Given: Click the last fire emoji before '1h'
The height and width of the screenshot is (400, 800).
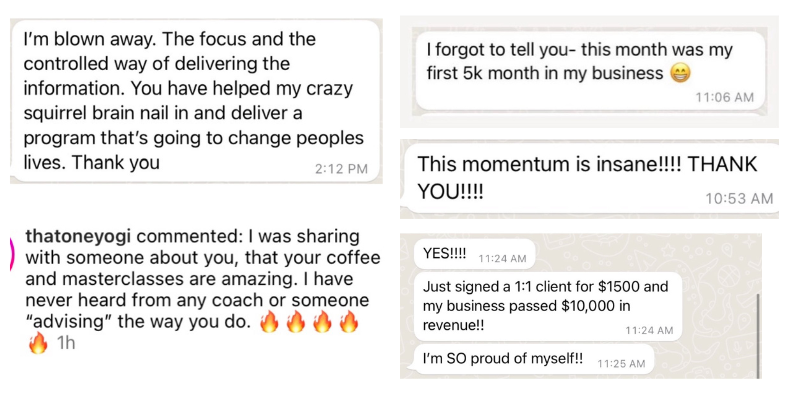Looking at the screenshot, I should (36, 345).
